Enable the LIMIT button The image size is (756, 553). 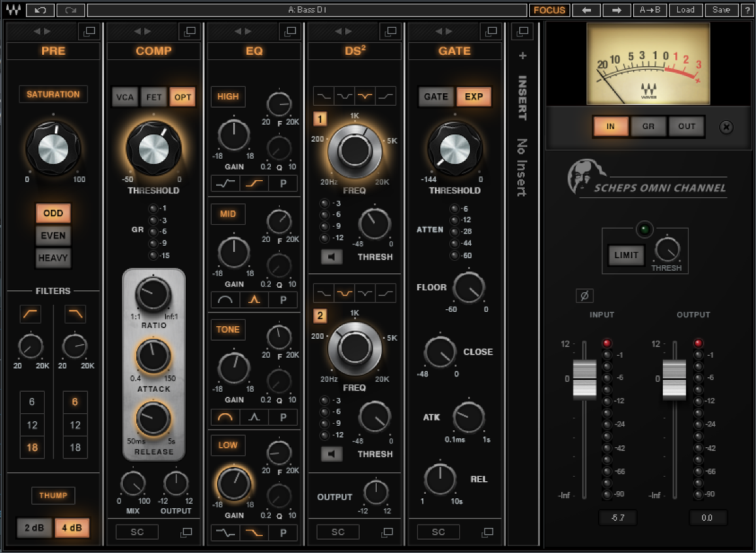pyautogui.click(x=626, y=255)
